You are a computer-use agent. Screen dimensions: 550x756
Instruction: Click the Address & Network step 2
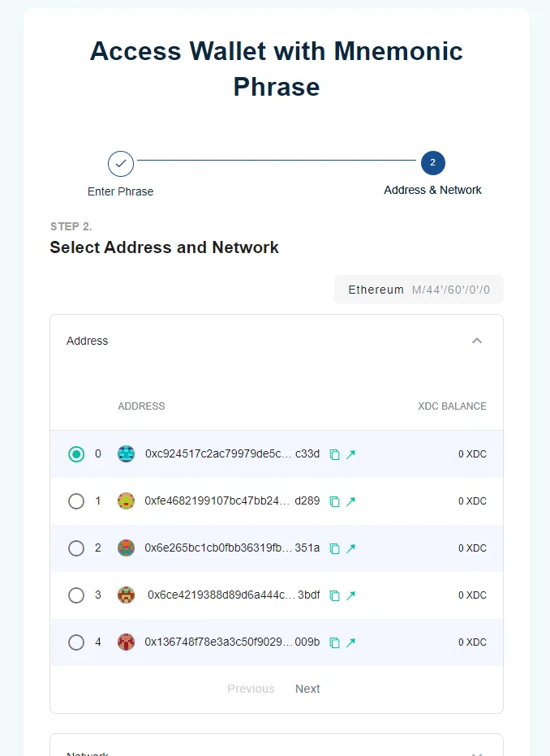432,163
